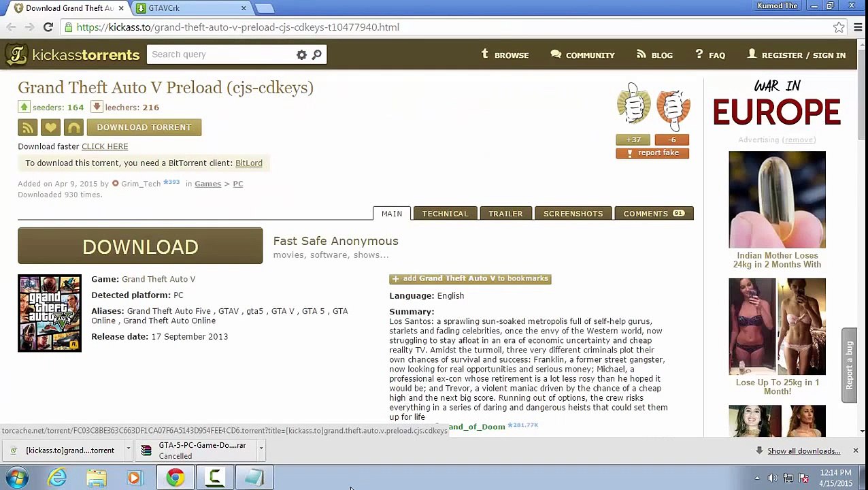Open the Grand Theft Auto V cover thumbnail
The image size is (868, 490).
50,313
